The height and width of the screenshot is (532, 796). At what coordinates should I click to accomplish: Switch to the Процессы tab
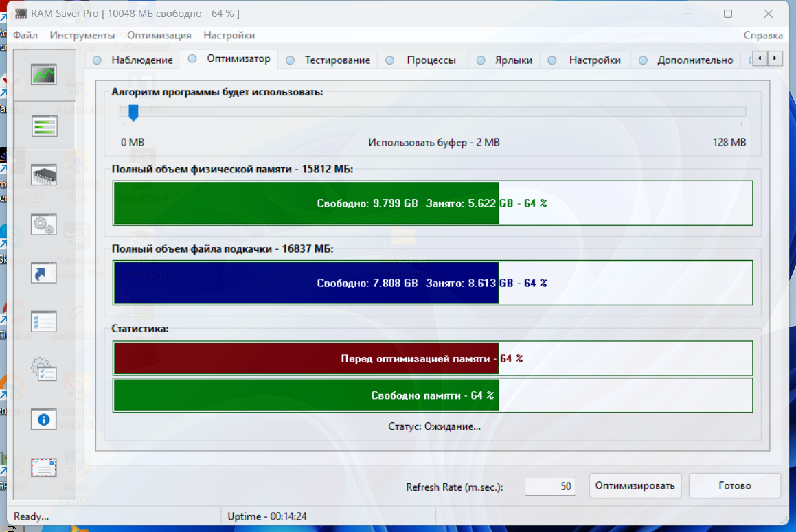[x=422, y=60]
